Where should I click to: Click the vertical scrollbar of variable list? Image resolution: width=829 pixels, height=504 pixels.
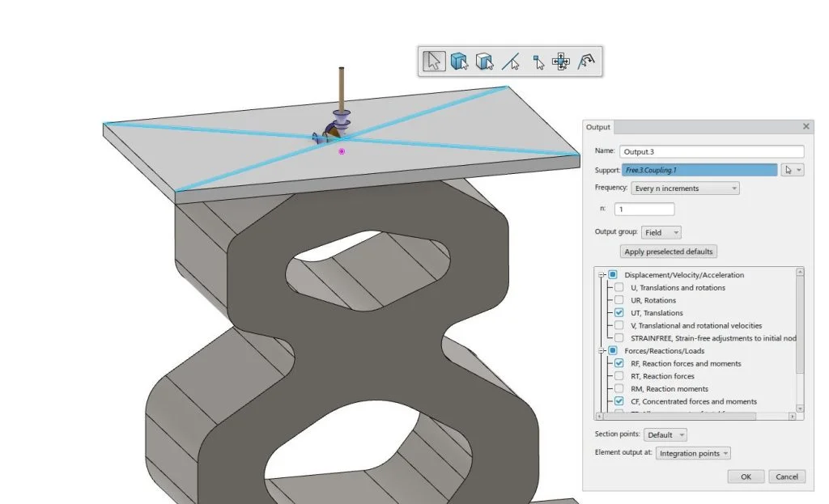(800, 324)
